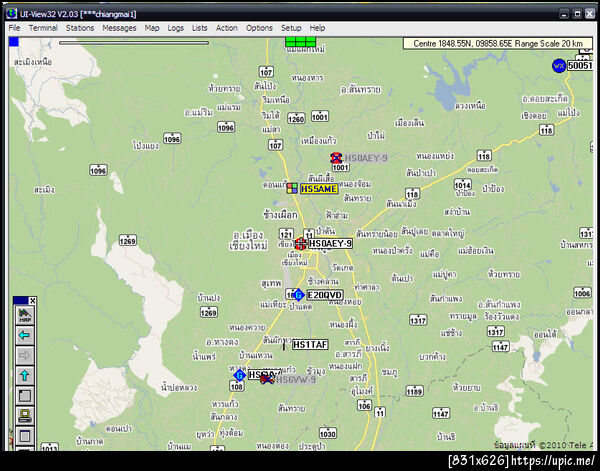
Task: Open the Setup menu
Action: coord(291,28)
